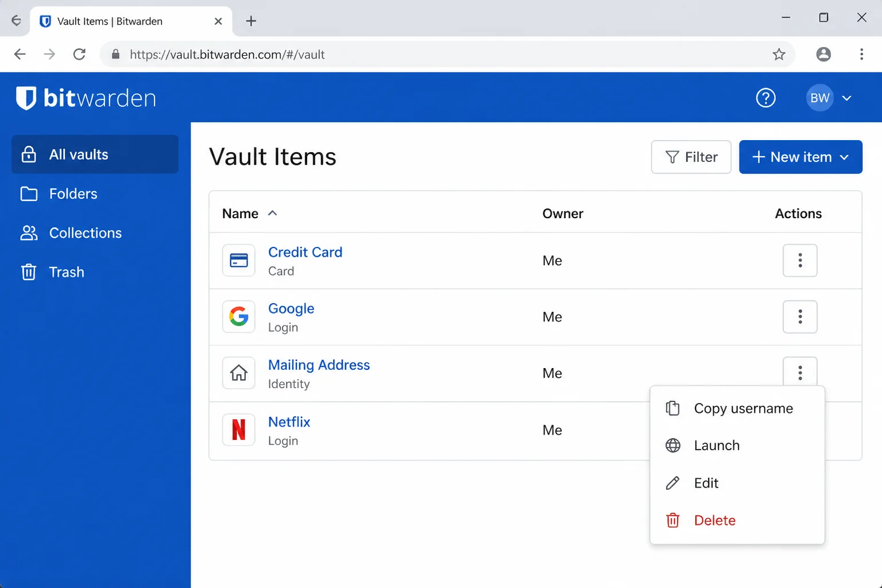Open a new browser tab
This screenshot has width=882, height=588.
251,21
